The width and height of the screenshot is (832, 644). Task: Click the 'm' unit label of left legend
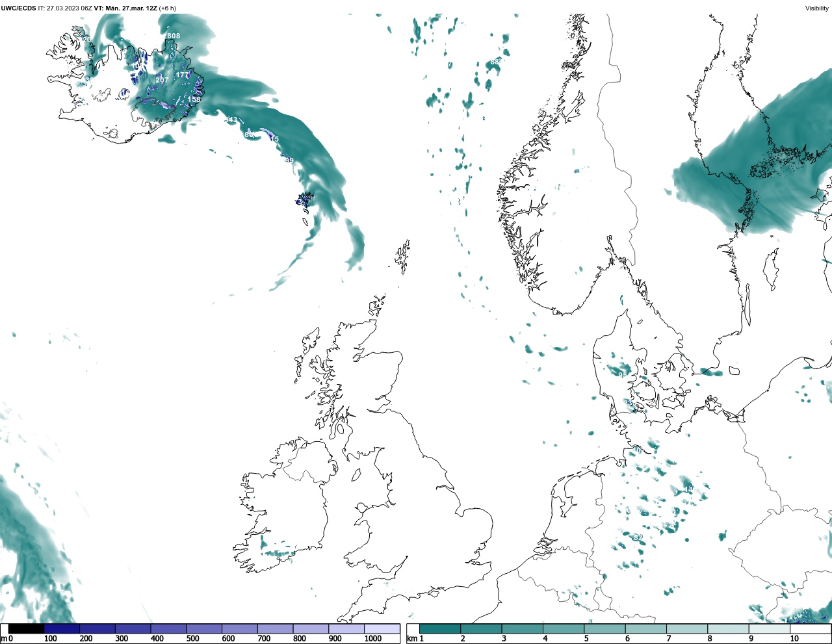point(3,639)
